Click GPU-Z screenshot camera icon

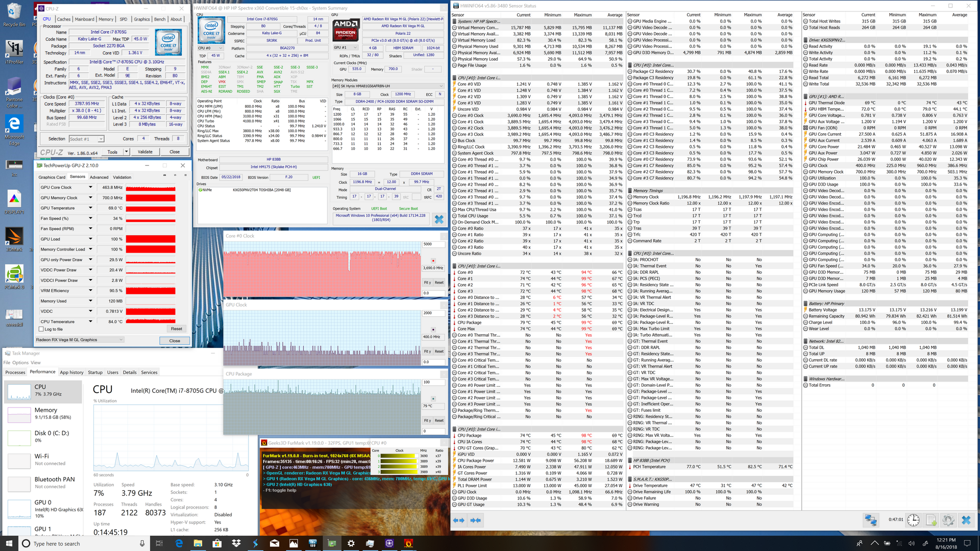(164, 175)
